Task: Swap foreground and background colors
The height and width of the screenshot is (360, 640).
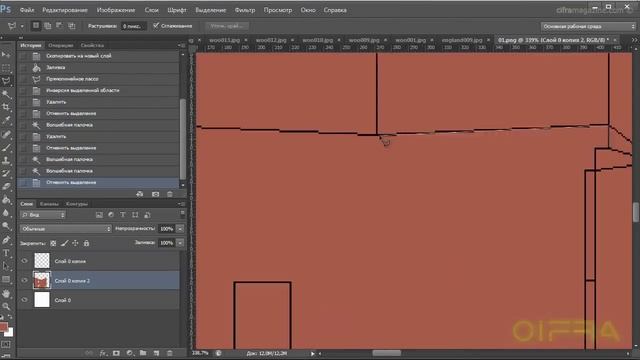Action: pyautogui.click(x=10, y=318)
